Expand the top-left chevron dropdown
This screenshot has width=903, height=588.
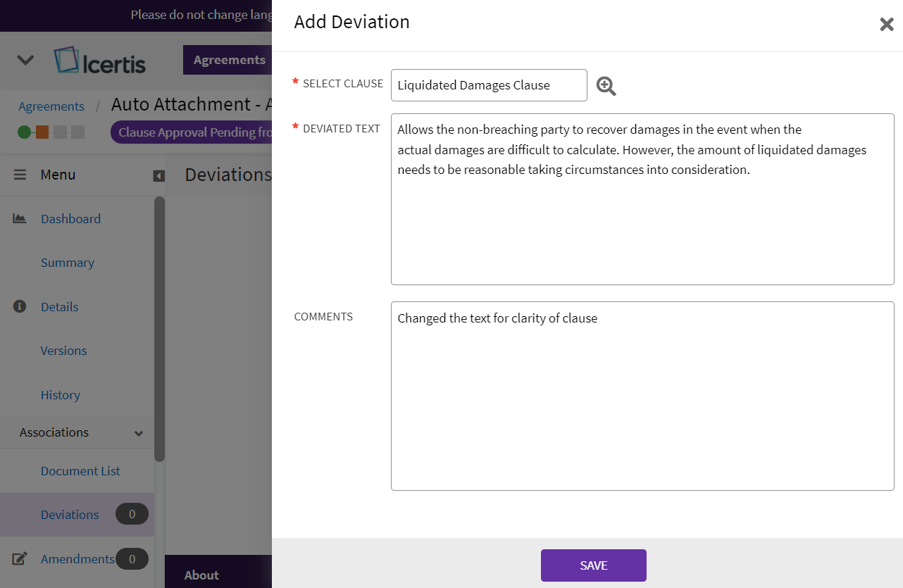(x=25, y=60)
